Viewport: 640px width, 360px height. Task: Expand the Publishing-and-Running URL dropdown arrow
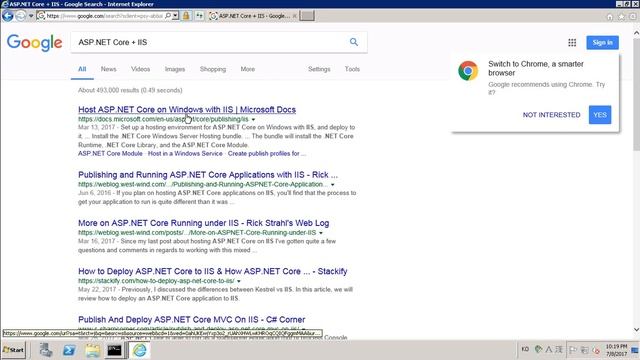click(333, 185)
